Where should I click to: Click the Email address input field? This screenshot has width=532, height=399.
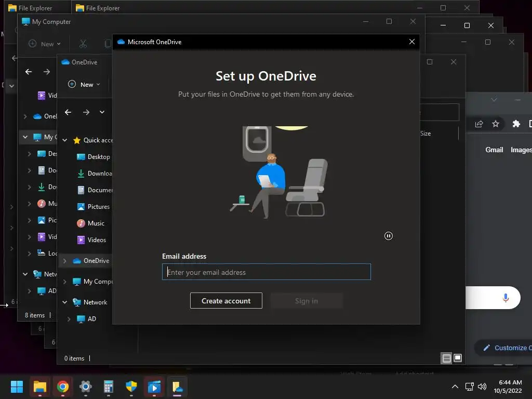click(x=267, y=272)
